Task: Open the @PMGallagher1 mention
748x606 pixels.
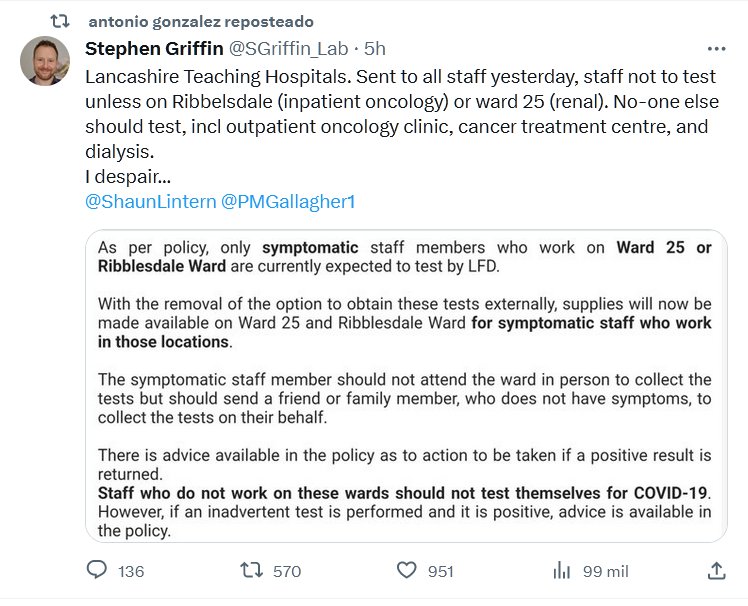Action: (288, 201)
